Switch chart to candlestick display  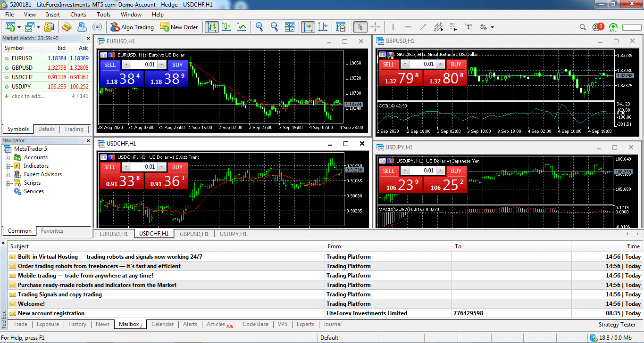tap(226, 27)
